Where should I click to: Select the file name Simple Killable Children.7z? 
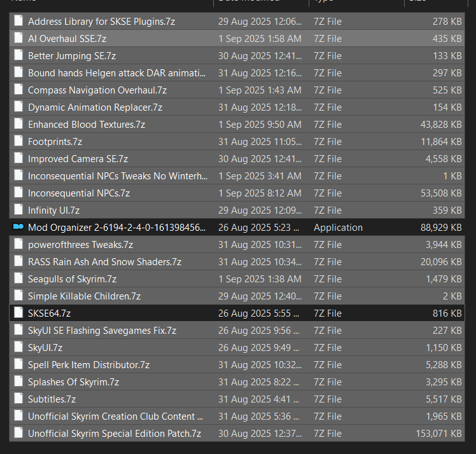[x=85, y=296]
